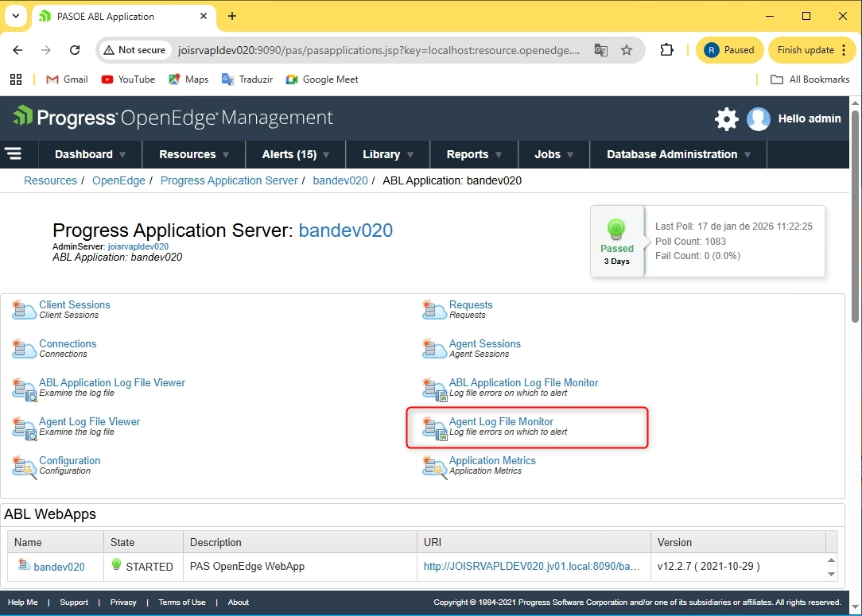
Task: Click the browser address bar
Action: pos(350,50)
